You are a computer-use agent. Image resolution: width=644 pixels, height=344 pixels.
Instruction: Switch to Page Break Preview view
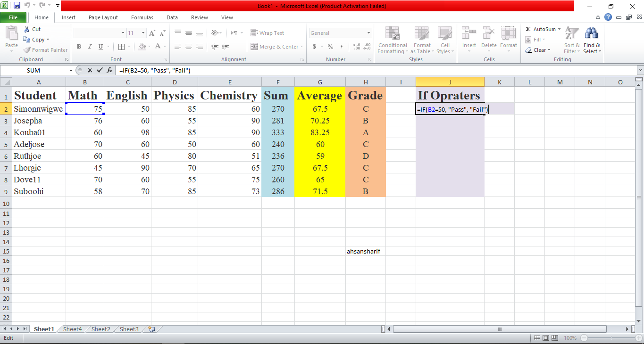point(555,338)
